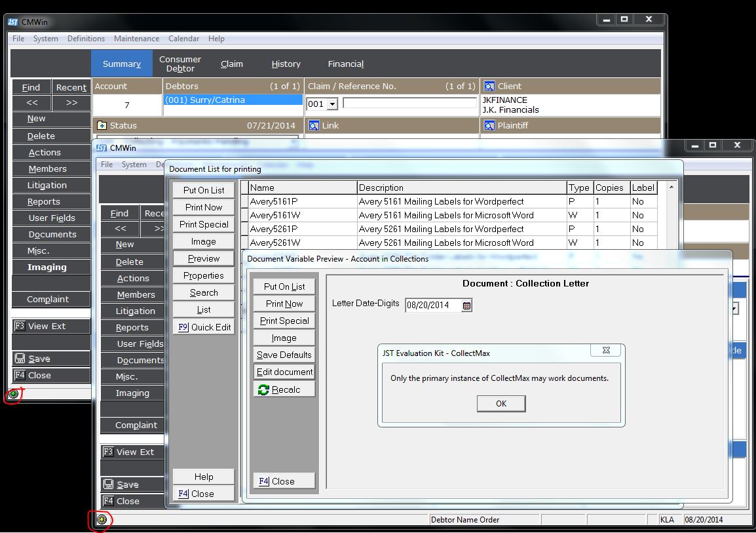Switch to the History tab

(286, 64)
